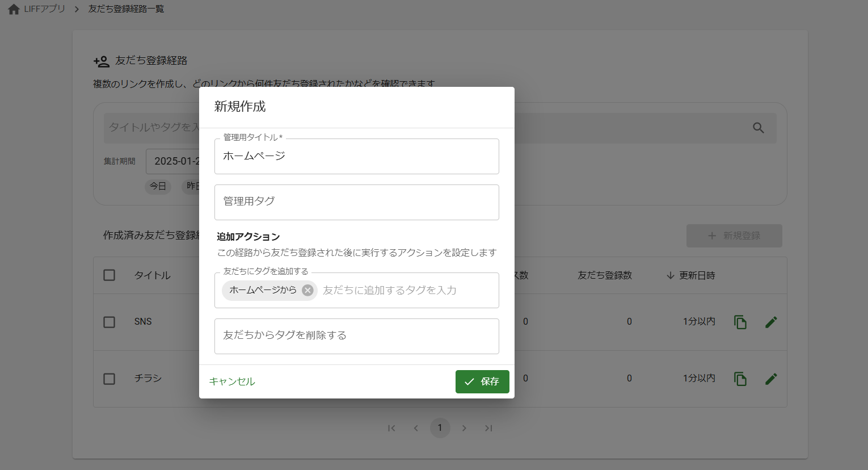868x470 pixels.
Task: Click the 追加アクション heading
Action: click(248, 237)
